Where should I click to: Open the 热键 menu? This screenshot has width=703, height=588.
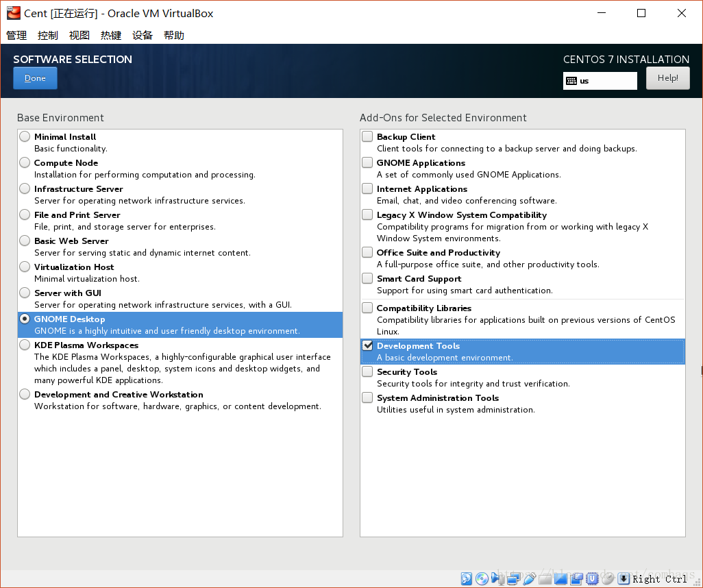[x=111, y=36]
